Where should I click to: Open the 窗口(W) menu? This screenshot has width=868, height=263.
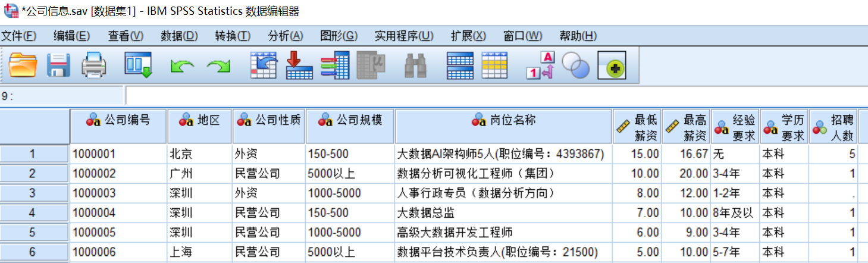click(523, 36)
